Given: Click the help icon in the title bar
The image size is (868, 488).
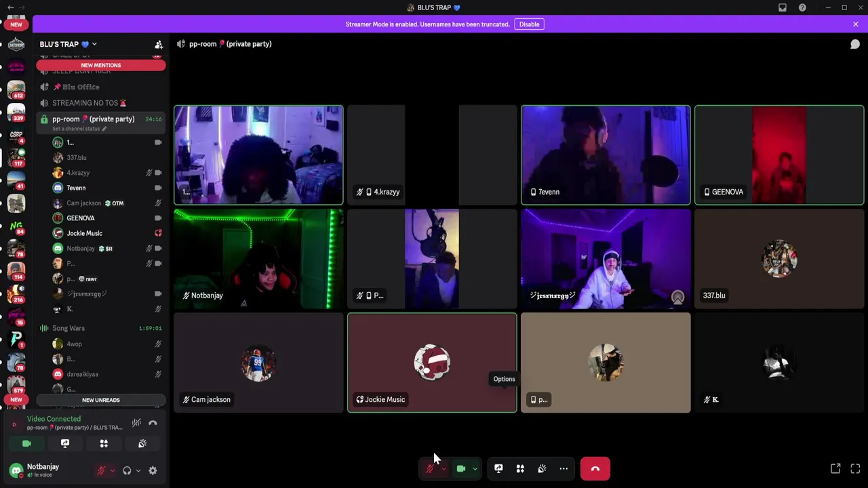Looking at the screenshot, I should pos(802,7).
